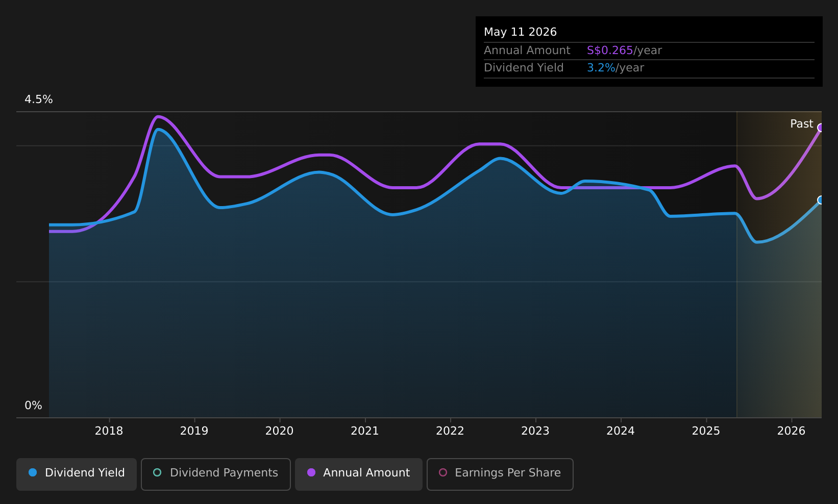Select the blue Dividend Yield endpoint marker

pos(821,200)
